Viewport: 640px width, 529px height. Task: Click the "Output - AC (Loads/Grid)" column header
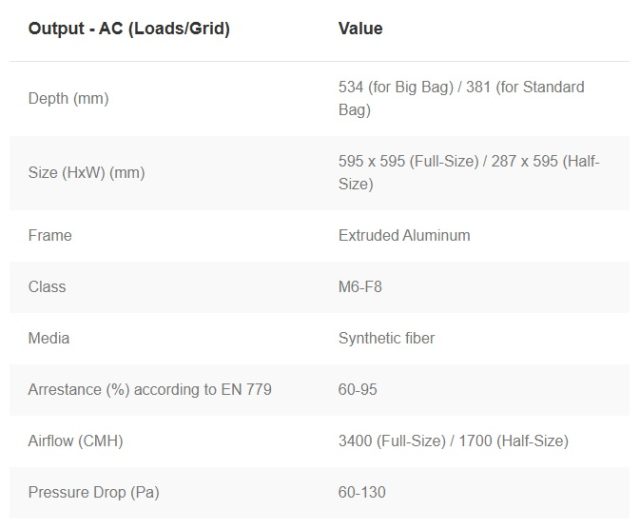[x=129, y=29]
